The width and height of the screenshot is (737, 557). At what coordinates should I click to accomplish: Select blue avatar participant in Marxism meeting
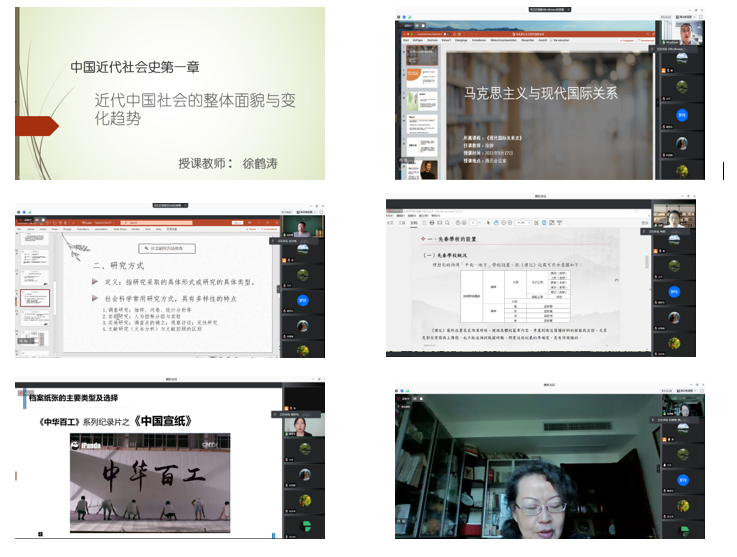pos(684,114)
